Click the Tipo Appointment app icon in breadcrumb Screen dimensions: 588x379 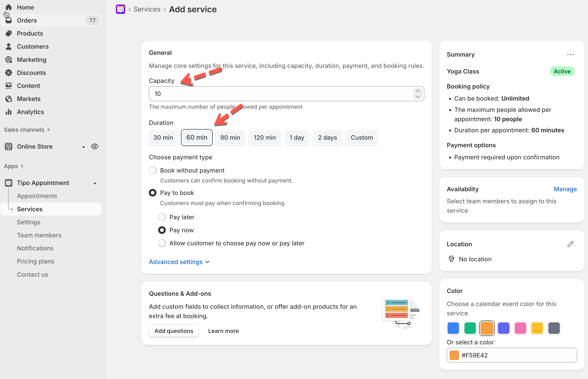pos(120,9)
